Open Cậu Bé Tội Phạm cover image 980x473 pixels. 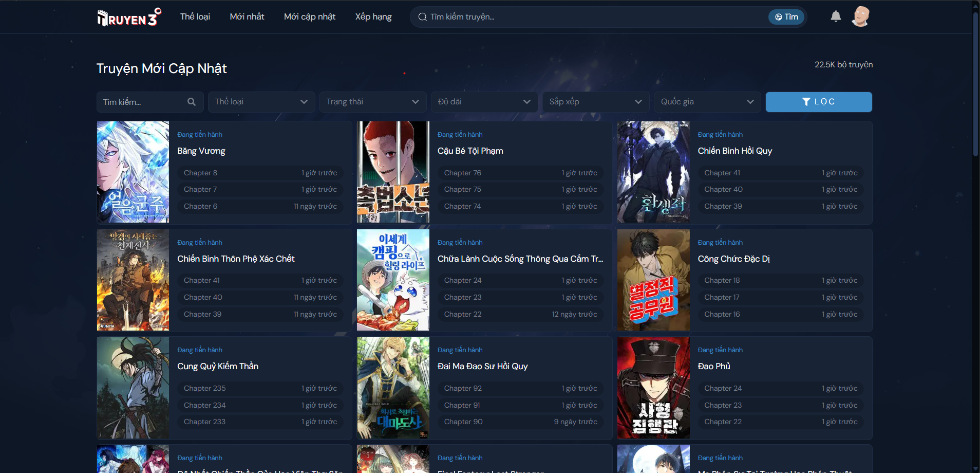pos(393,172)
